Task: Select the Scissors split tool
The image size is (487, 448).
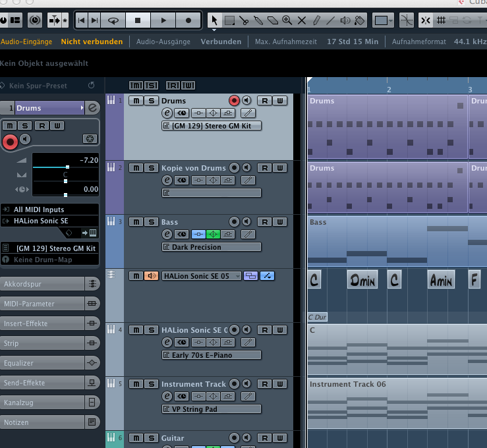Action: point(244,20)
